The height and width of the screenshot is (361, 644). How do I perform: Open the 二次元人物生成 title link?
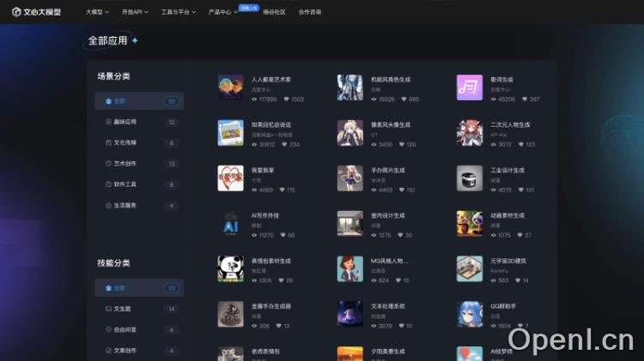tap(510, 124)
